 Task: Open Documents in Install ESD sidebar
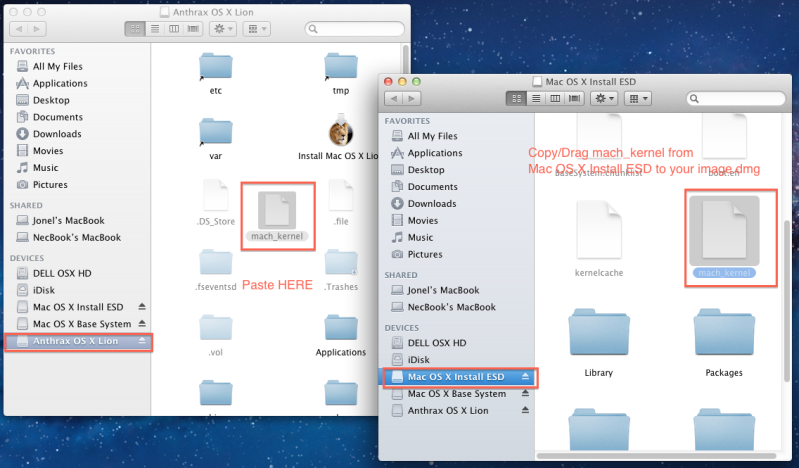pos(433,187)
